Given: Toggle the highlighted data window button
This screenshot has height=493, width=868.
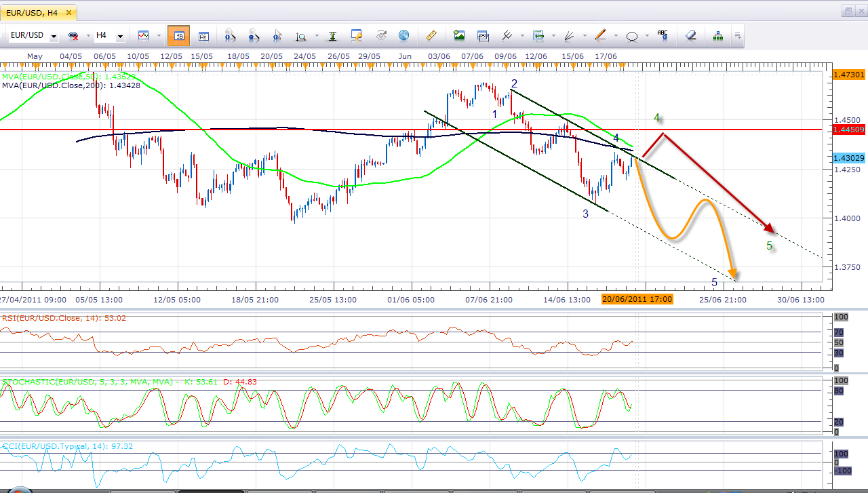Looking at the screenshot, I should [x=178, y=35].
